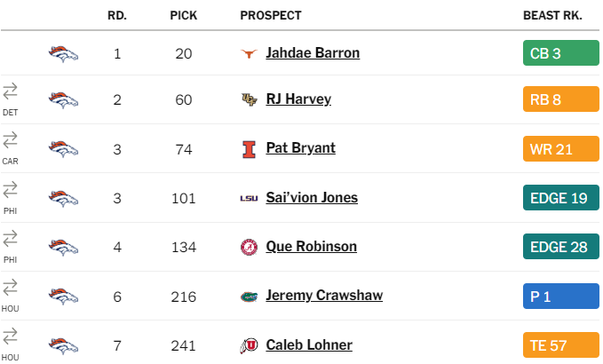Viewport: 603px width, 364px height.
Task: Click the Texas Longhorns logo beside Jahdae Barron
Action: coord(249,53)
